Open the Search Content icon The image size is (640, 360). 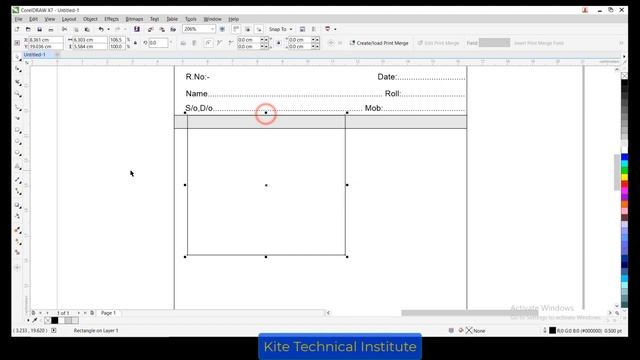tap(137, 29)
